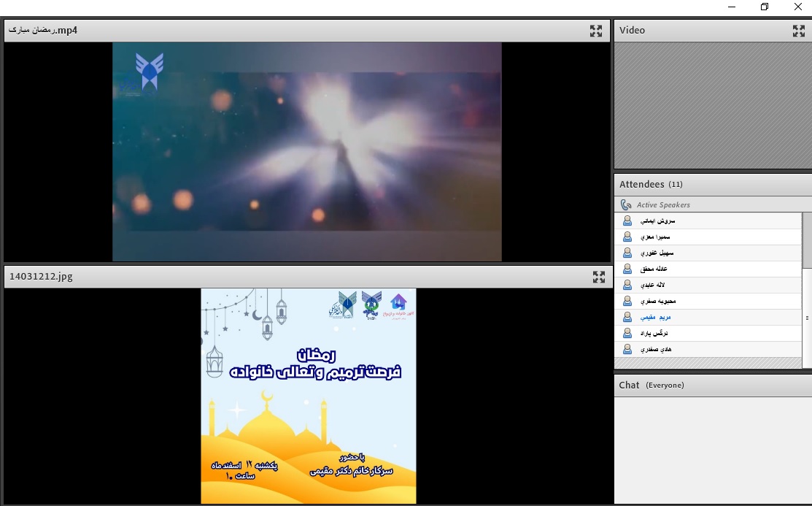The width and height of the screenshot is (812, 506).
Task: Select attendee محبوبه صفری in the list
Action: 657,301
